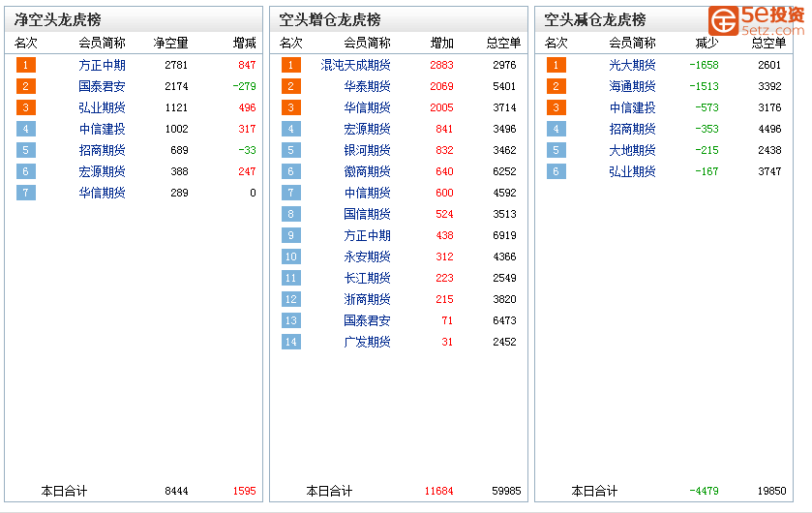The image size is (812, 513).
Task: Click the 5e投资 logo
Action: pyautogui.click(x=757, y=20)
